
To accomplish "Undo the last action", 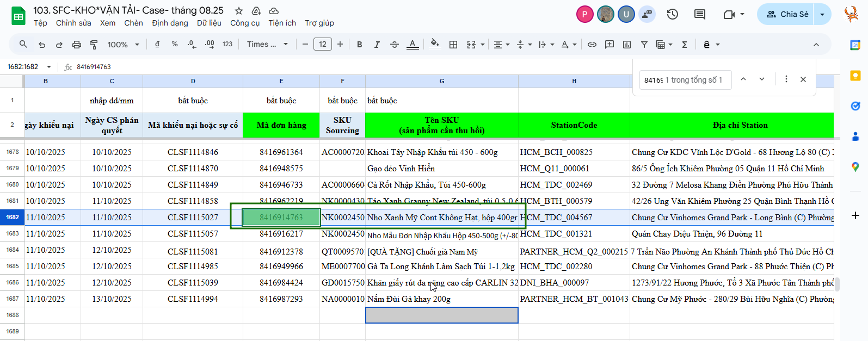I will 42,45.
